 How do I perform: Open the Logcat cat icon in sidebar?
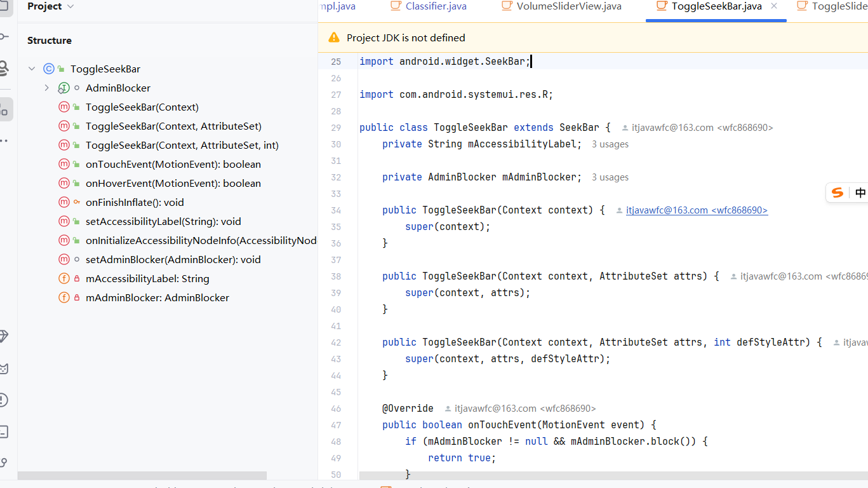[4, 369]
